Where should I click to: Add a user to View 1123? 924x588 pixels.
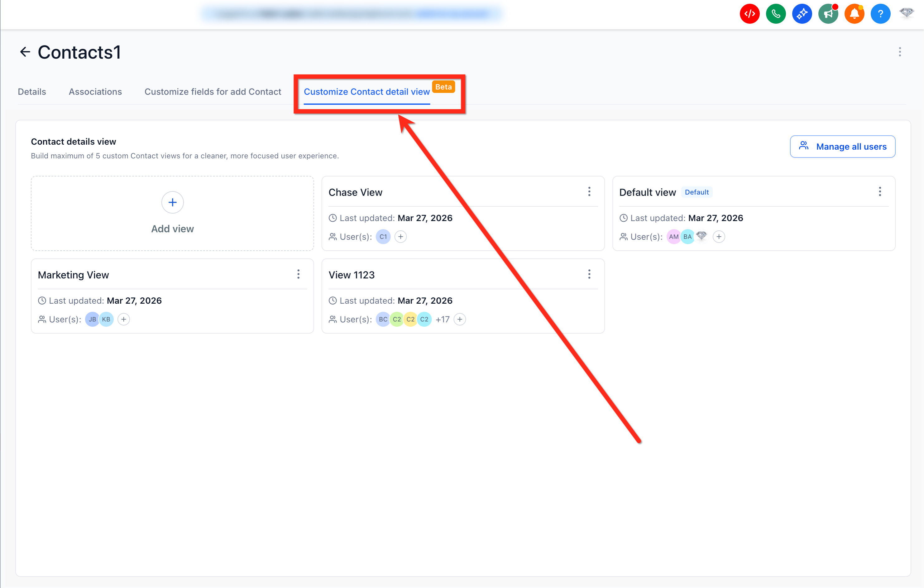point(460,319)
